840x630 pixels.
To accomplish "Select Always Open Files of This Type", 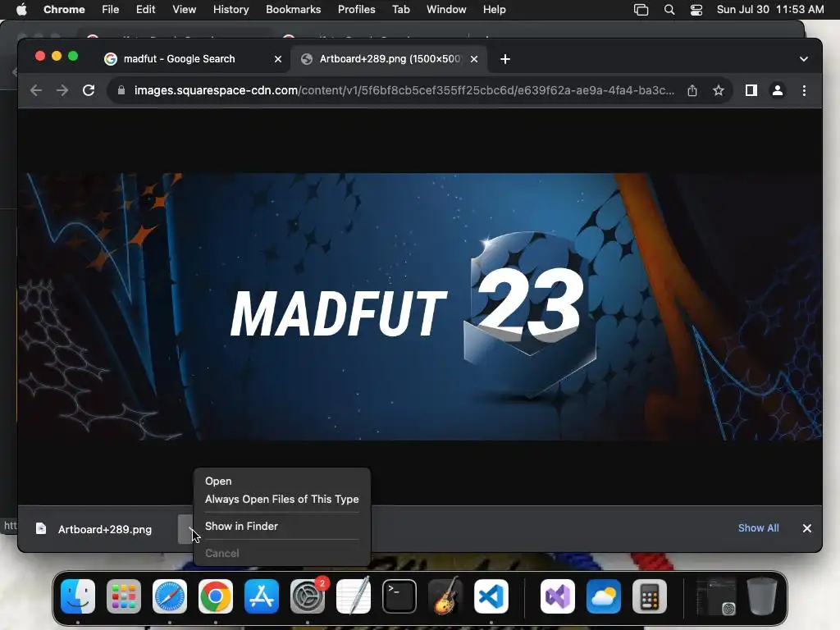I will (x=282, y=499).
